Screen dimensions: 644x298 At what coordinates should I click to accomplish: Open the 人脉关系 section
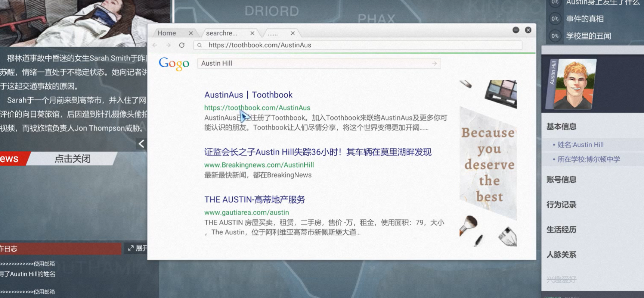click(561, 255)
